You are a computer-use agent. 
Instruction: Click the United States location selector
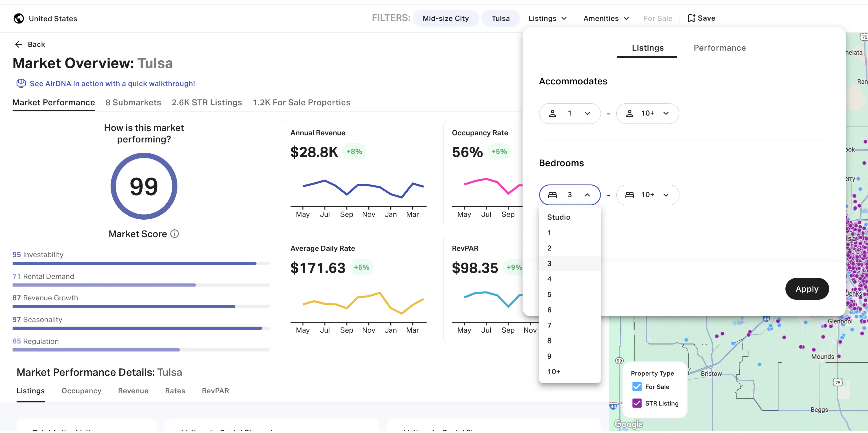[x=45, y=19]
